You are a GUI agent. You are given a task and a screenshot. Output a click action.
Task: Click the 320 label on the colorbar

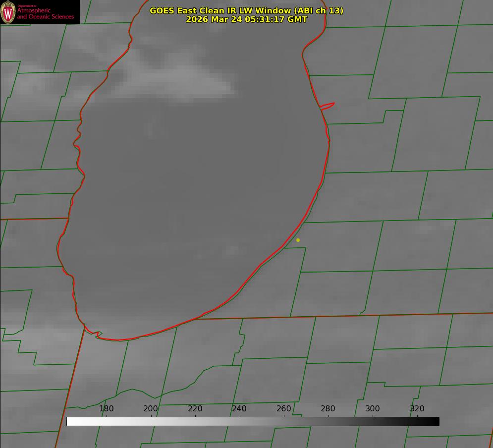click(x=417, y=408)
